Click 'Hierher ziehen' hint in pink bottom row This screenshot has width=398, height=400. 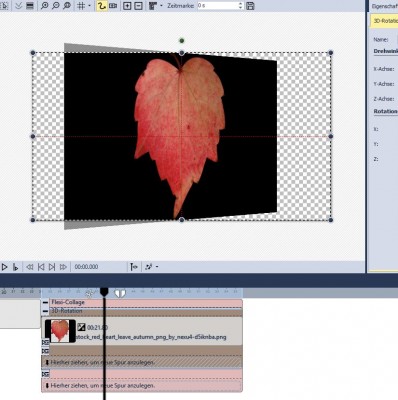102,386
